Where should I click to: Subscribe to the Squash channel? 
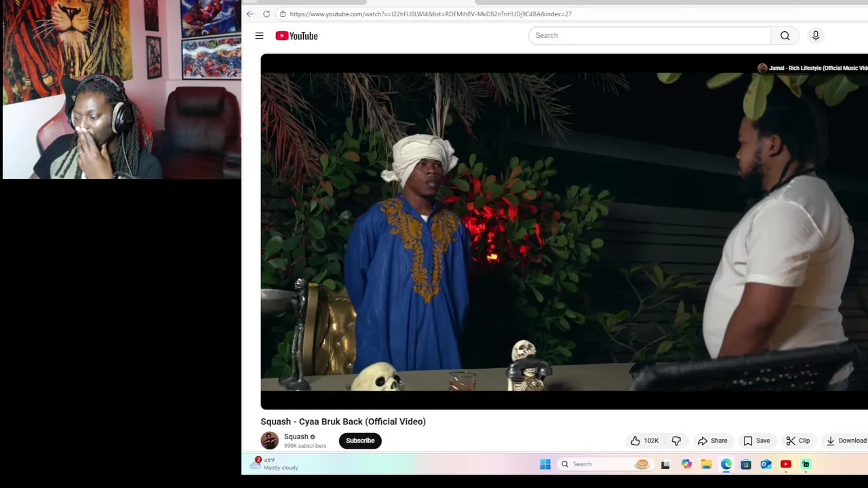coord(360,441)
